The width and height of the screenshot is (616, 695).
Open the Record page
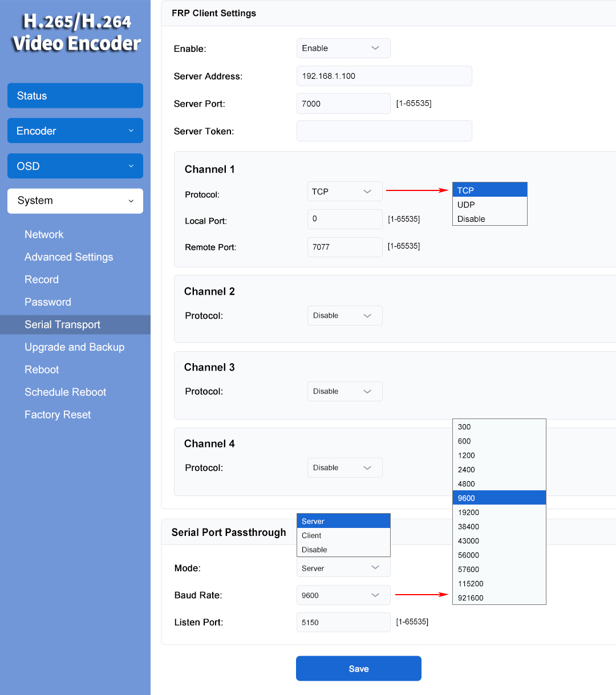click(42, 279)
